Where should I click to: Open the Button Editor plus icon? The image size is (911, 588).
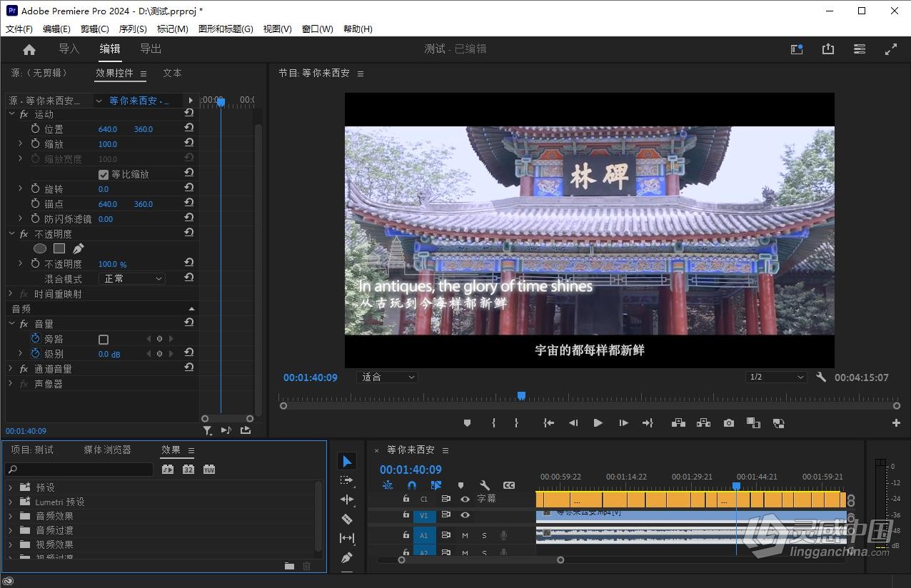point(896,423)
